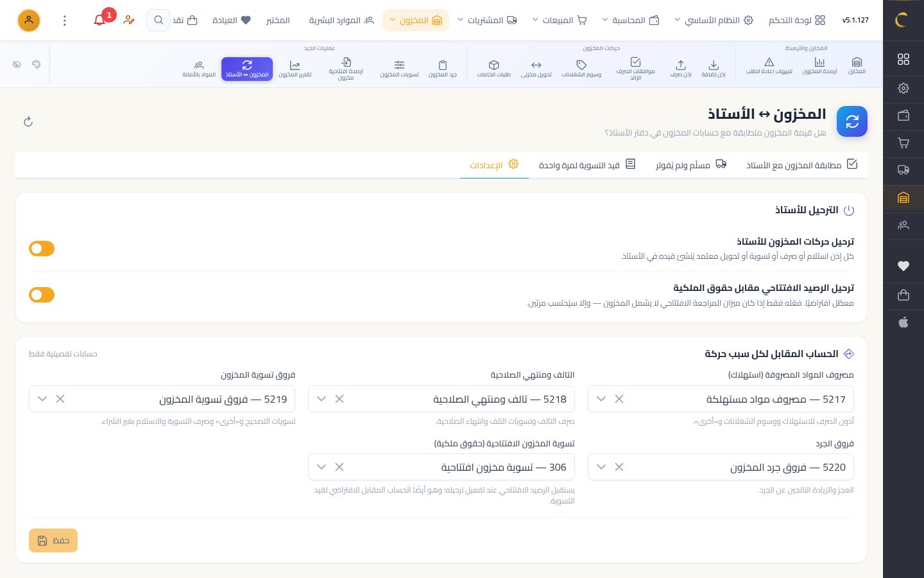The image size is (924, 578).
Task: Open the user avatar menu
Action: 29,21
